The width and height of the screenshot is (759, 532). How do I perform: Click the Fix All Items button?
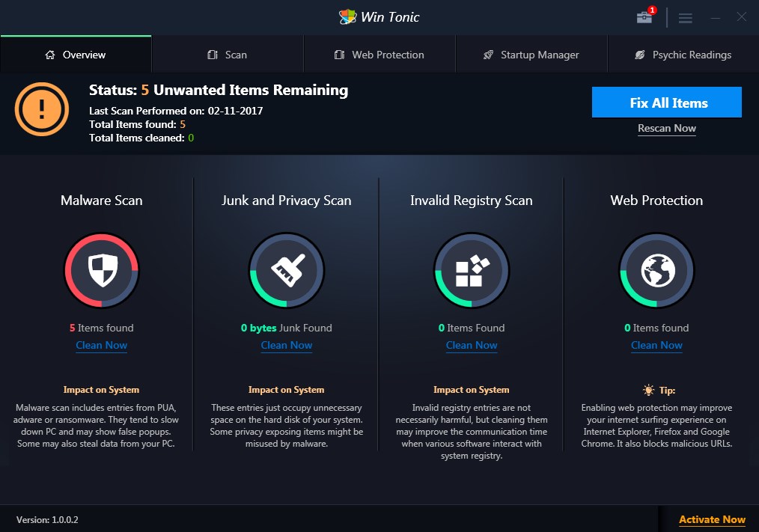(x=666, y=102)
